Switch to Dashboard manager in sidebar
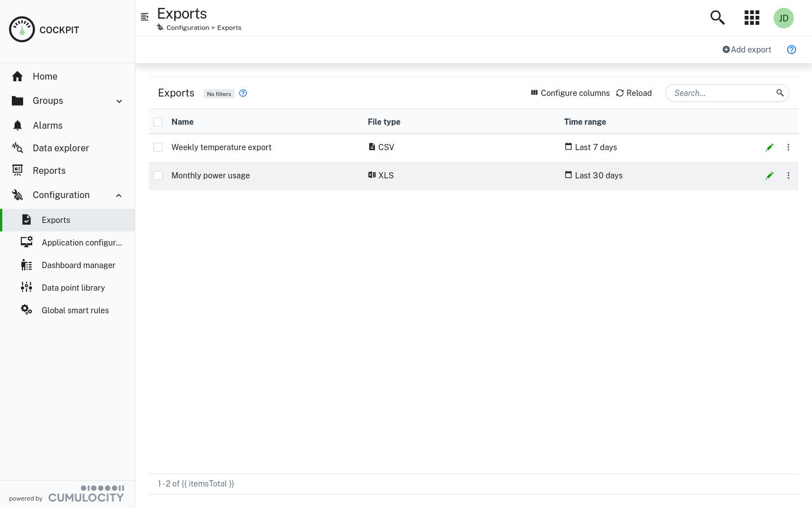This screenshot has height=508, width=812. pos(78,265)
